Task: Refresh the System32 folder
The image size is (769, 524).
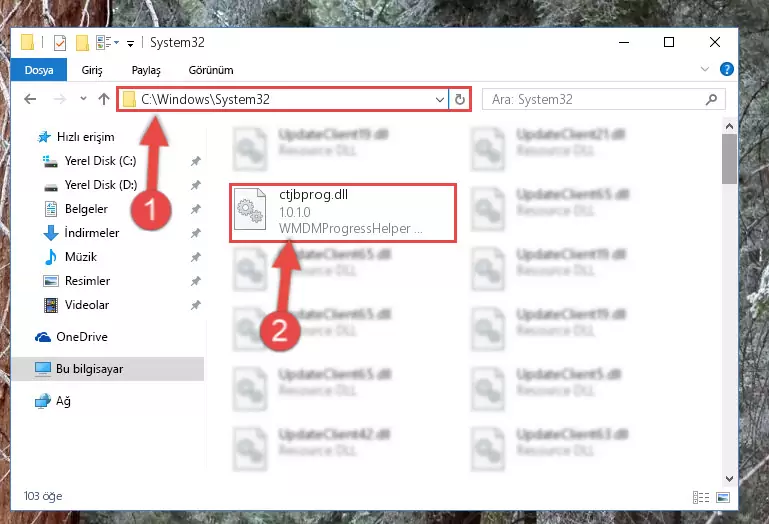Action: tap(460, 100)
